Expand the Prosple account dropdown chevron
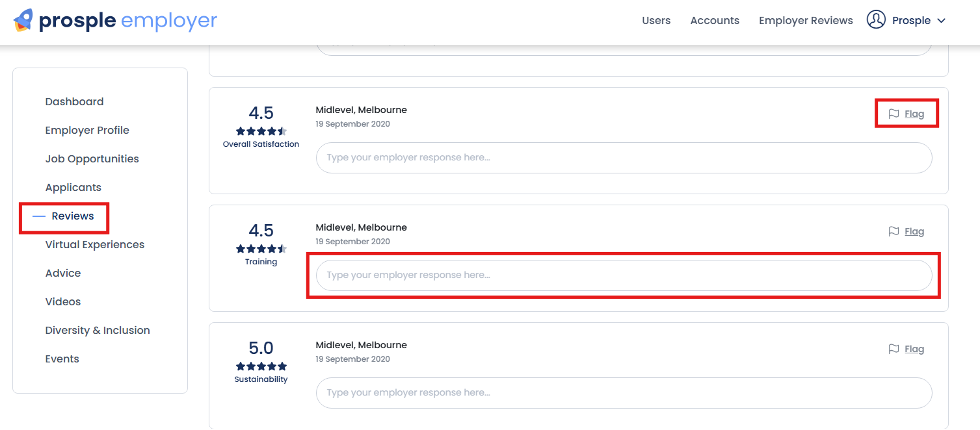The image size is (980, 430). (x=941, y=21)
